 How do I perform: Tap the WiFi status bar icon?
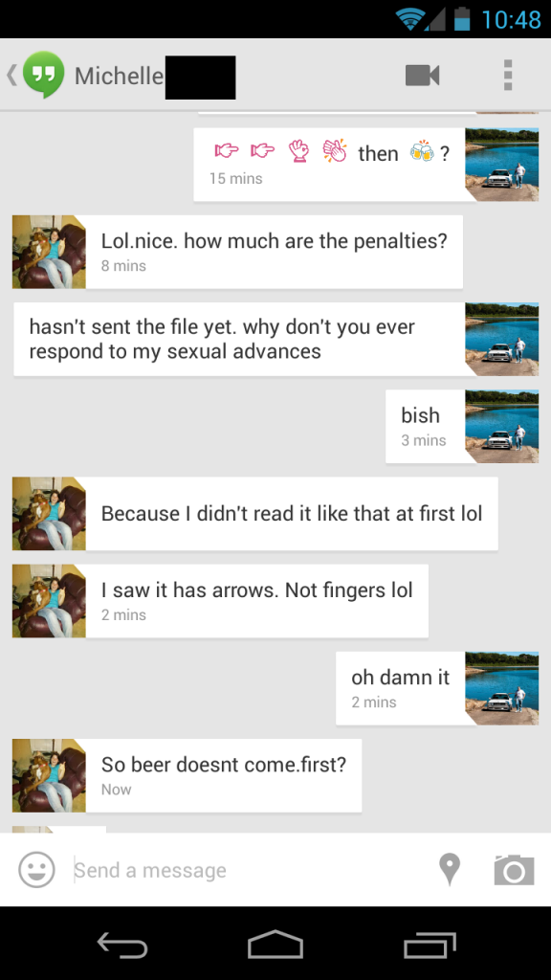click(411, 19)
